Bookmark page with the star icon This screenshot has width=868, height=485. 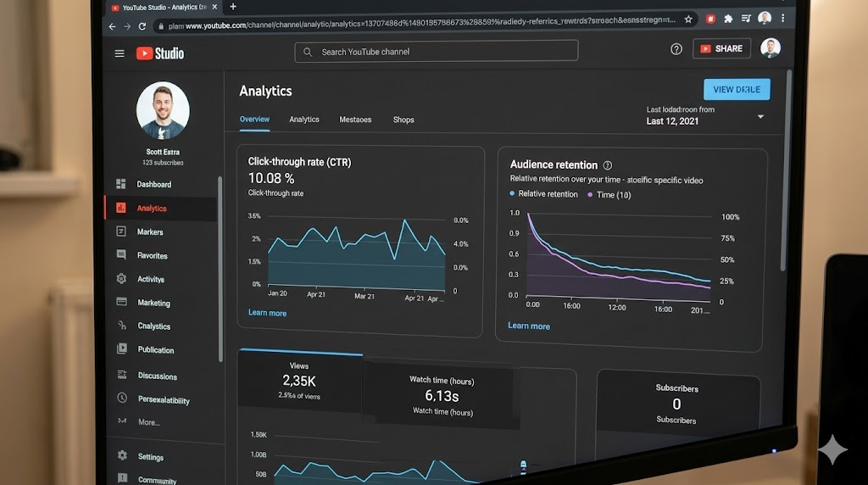688,20
